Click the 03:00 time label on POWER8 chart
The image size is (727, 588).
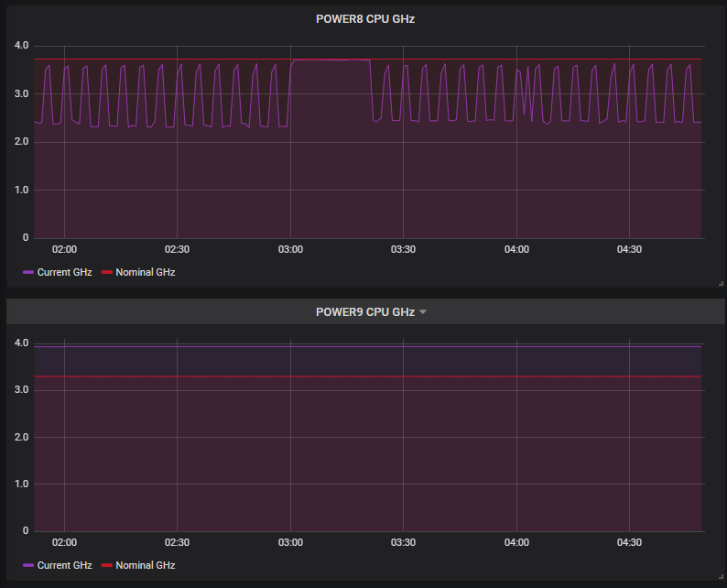tap(290, 249)
